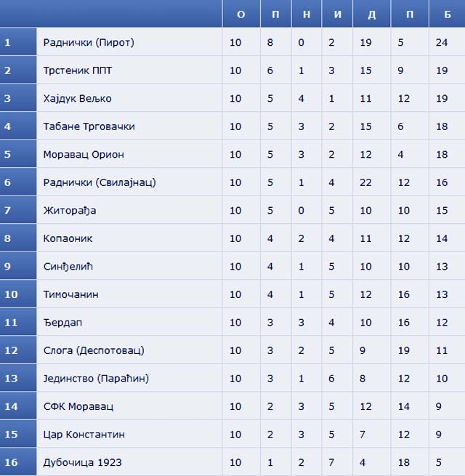Select Моравац Орион in the standings
The height and width of the screenshot is (476, 465).
(x=84, y=155)
